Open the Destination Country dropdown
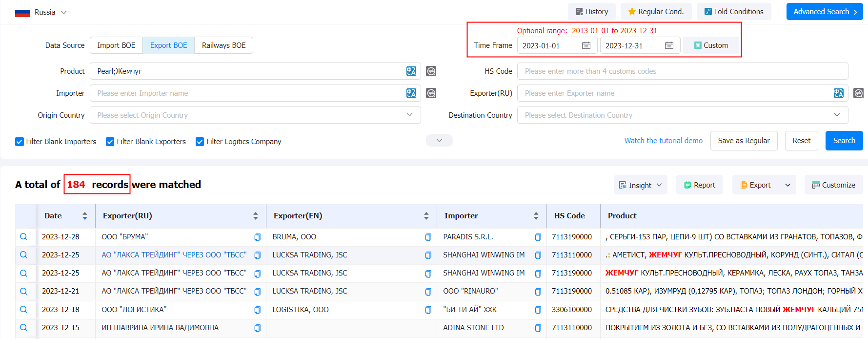This screenshot has width=868, height=339. (x=683, y=115)
